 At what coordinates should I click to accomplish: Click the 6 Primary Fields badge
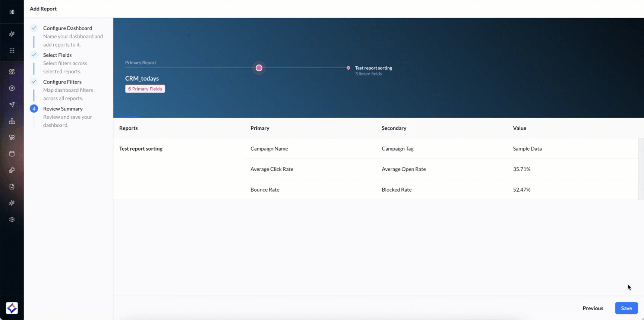pyautogui.click(x=145, y=89)
